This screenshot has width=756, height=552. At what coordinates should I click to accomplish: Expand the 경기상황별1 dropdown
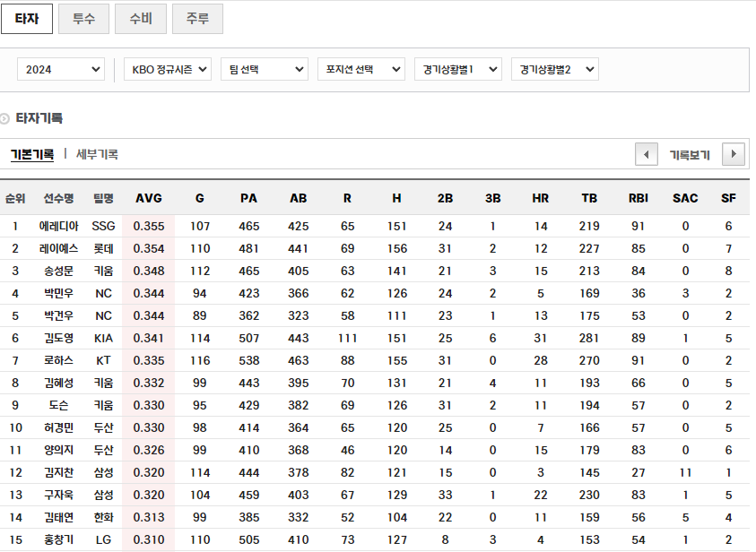pos(458,68)
